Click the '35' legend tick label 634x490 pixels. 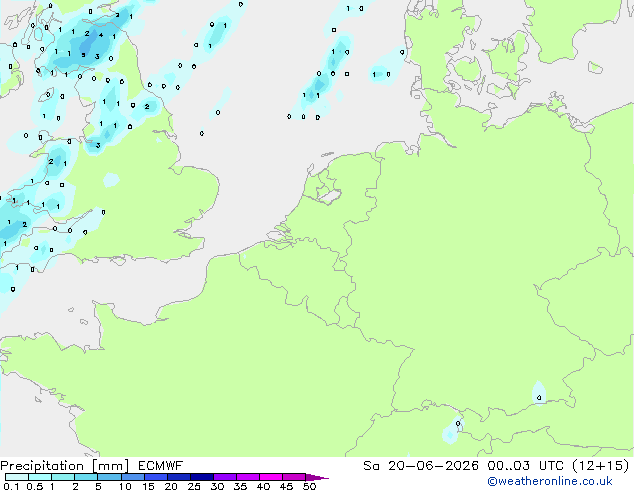point(240,486)
